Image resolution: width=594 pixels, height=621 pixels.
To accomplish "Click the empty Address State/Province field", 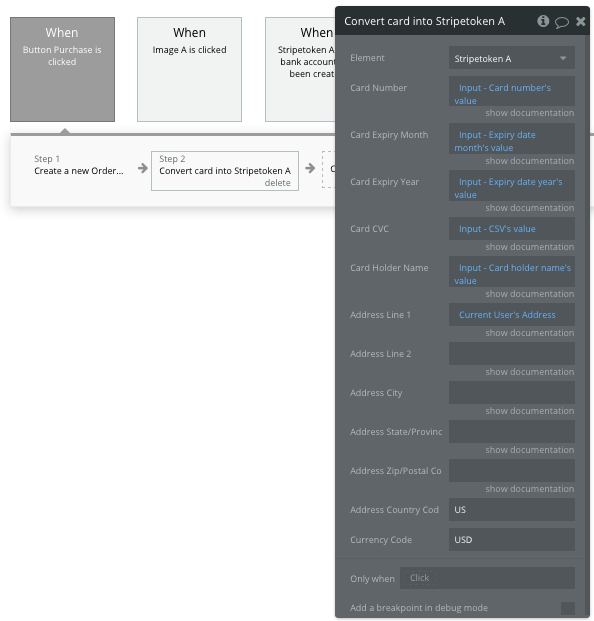I will click(512, 431).
